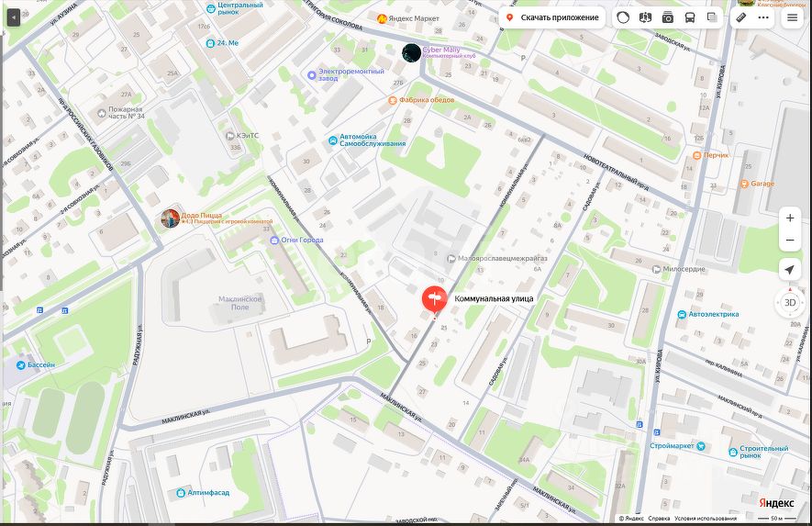
Task: Toggle public transport bus layer
Action: [x=690, y=17]
